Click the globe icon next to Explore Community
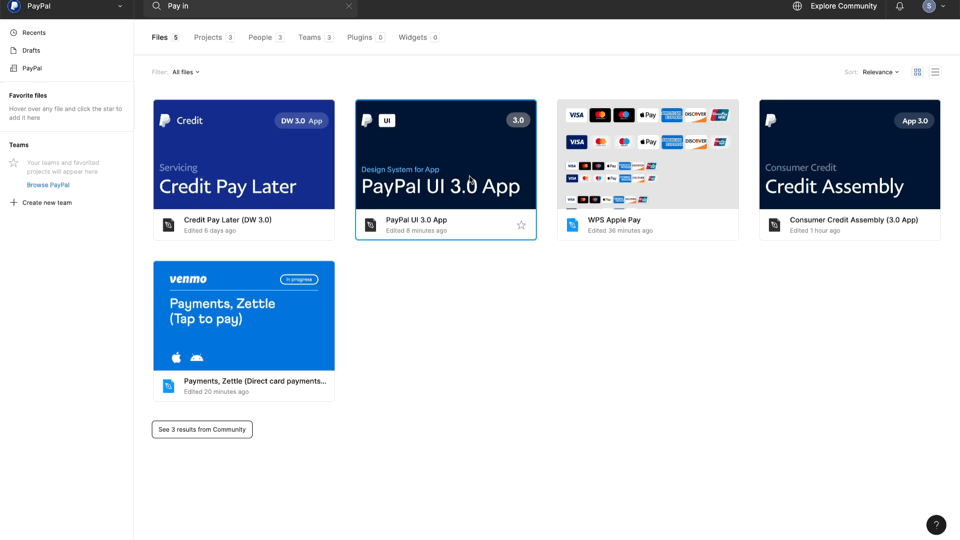Image resolution: width=960 pixels, height=540 pixels. [797, 6]
